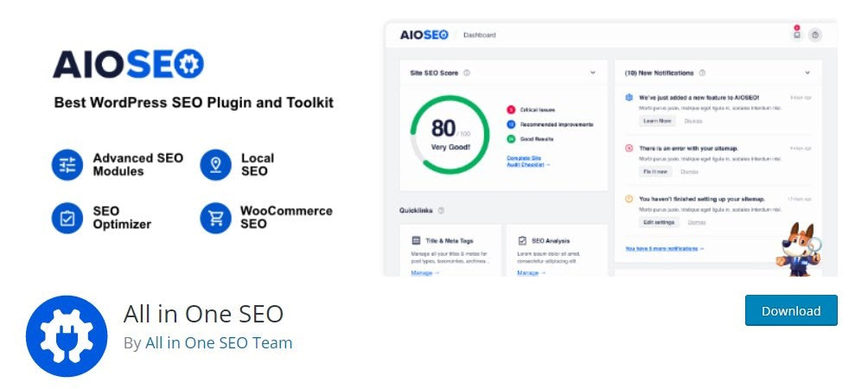Viewport: 868px width, 389px height.
Task: Open Complete Site Audit Checklist link
Action: pos(528,161)
